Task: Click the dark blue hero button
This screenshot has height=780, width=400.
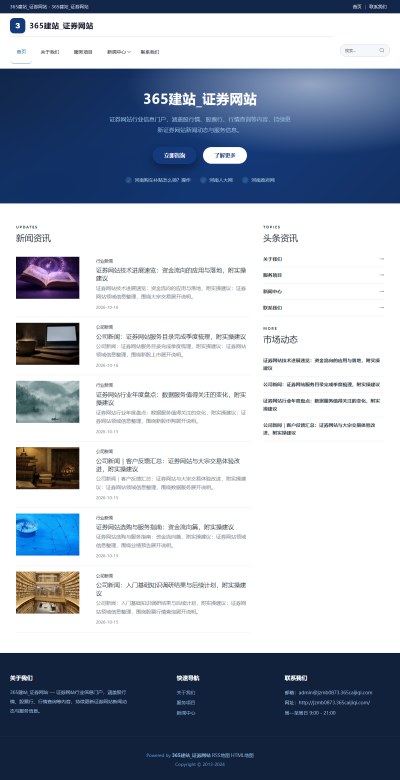Action: (175, 155)
